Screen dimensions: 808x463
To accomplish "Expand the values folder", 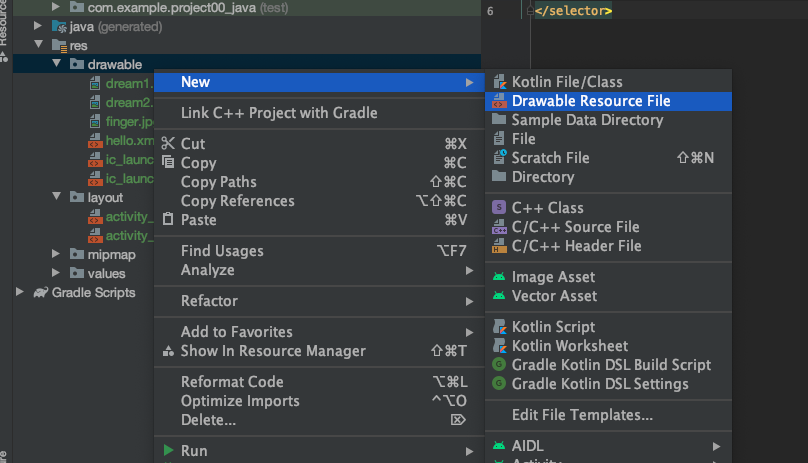I will coord(56,273).
